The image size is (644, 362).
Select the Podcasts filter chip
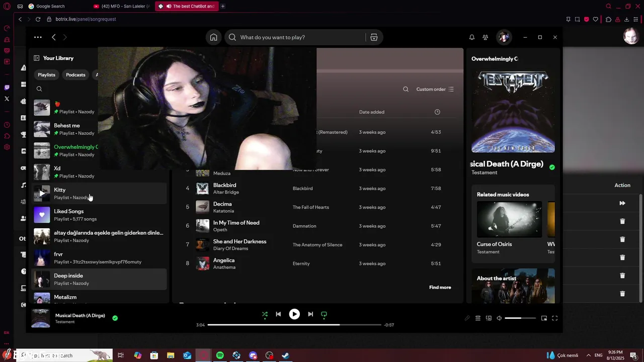coord(75,74)
